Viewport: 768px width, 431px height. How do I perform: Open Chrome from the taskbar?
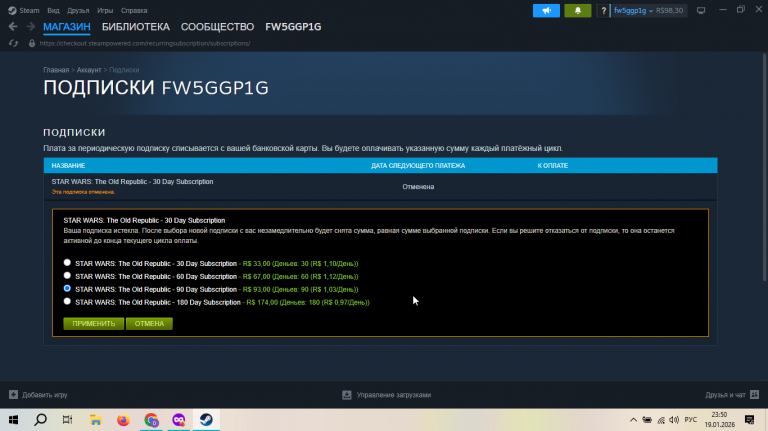[151, 420]
